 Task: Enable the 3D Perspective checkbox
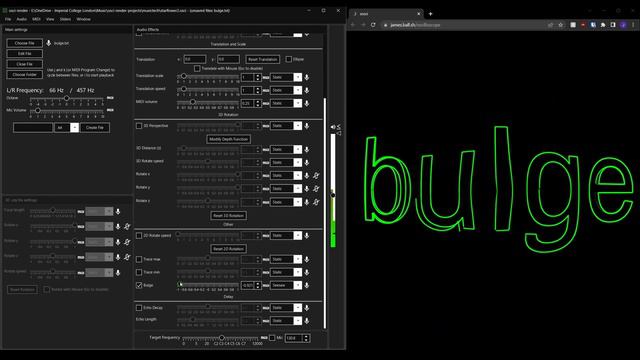pos(139,126)
